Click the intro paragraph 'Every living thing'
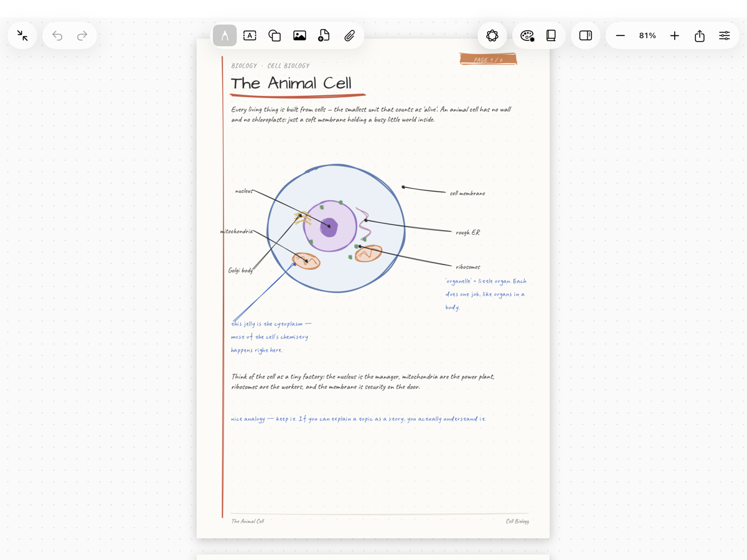747x560 pixels. point(371,114)
